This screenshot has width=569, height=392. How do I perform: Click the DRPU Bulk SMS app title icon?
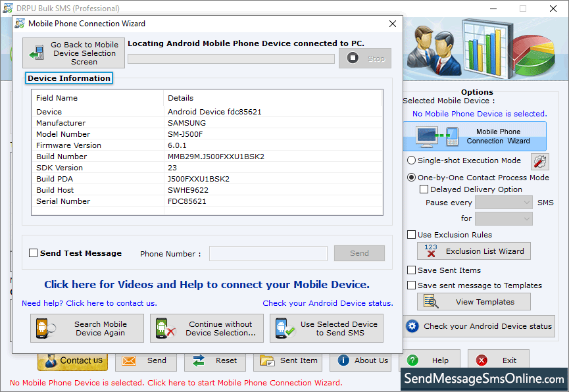coord(8,8)
